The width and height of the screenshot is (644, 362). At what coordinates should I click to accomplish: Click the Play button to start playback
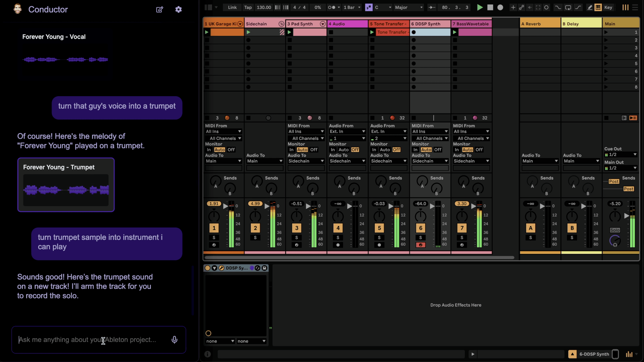click(x=480, y=7)
